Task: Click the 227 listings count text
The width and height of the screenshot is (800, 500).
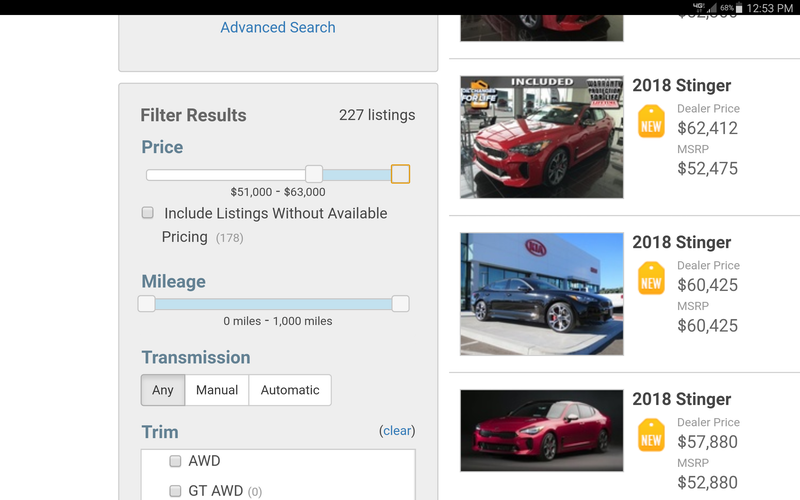Action: point(377,115)
